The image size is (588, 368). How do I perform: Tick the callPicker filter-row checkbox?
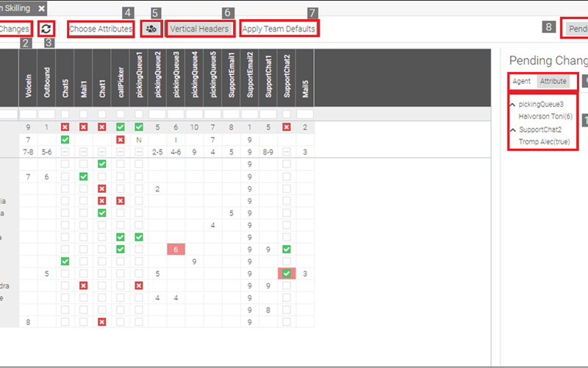click(x=121, y=114)
